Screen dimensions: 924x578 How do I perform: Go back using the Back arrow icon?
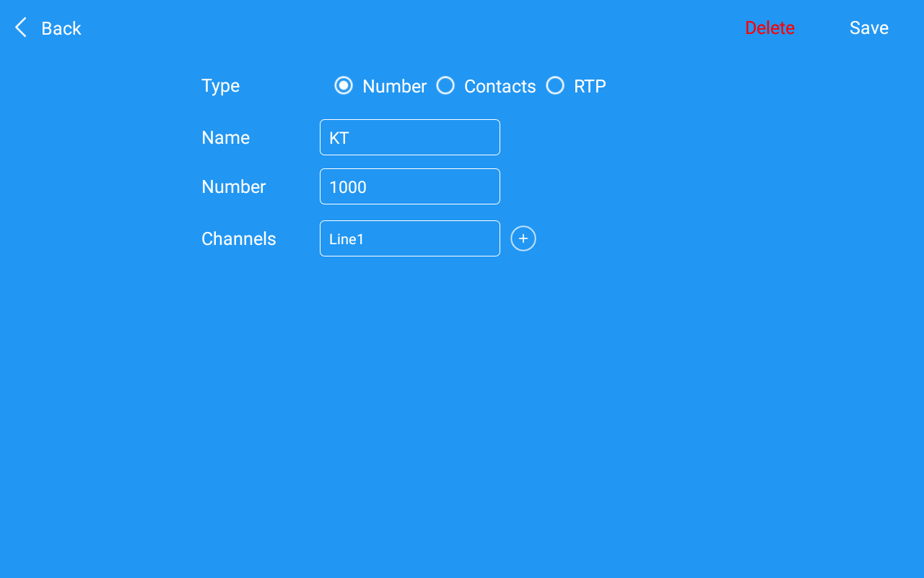tap(21, 28)
